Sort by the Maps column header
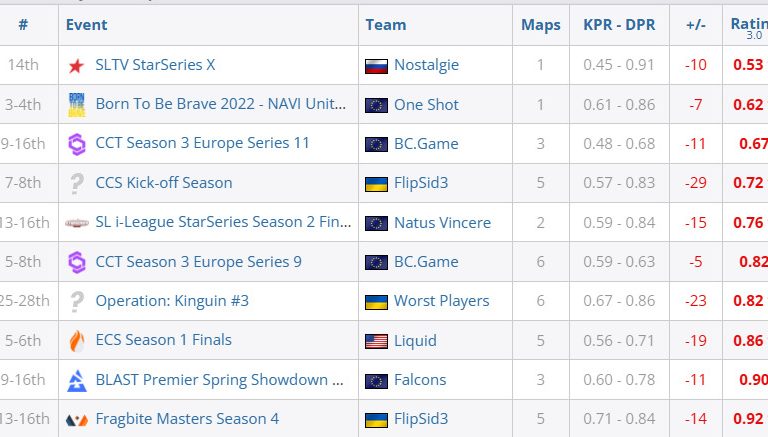This screenshot has width=768, height=437. [541, 25]
